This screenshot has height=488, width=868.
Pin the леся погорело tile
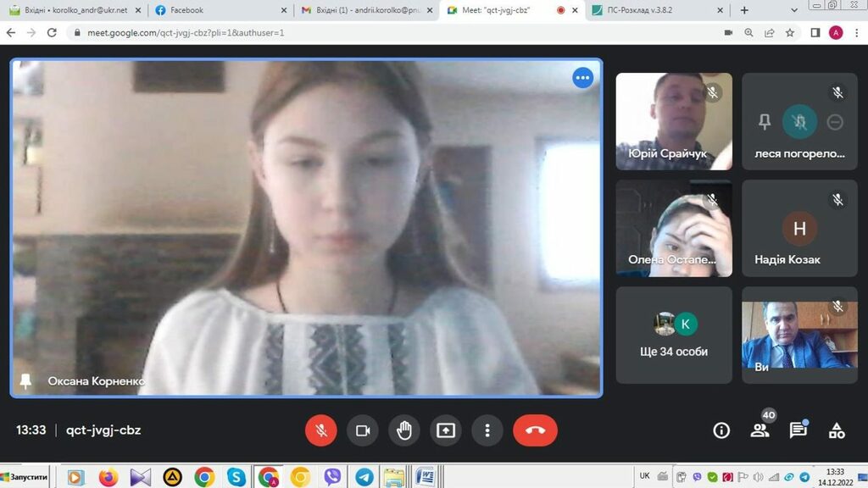point(764,122)
